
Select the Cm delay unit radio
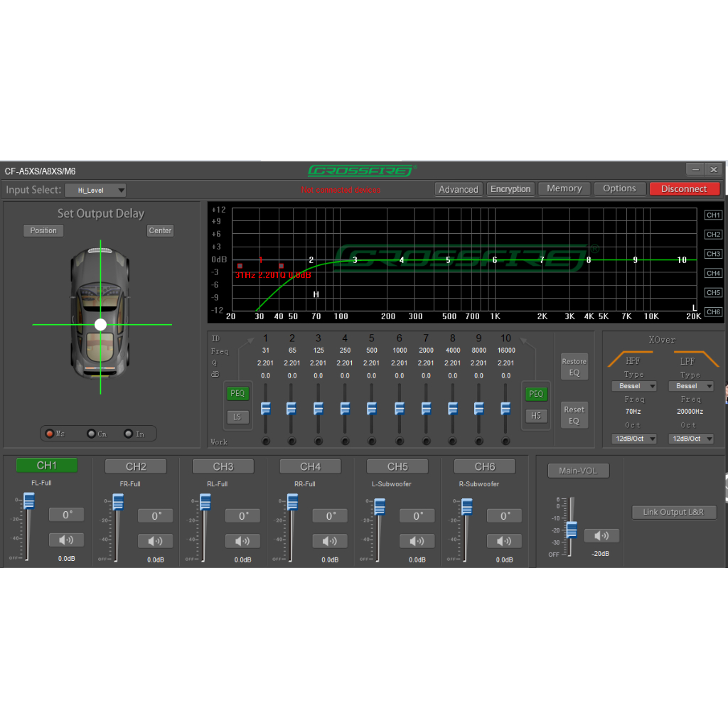point(91,434)
